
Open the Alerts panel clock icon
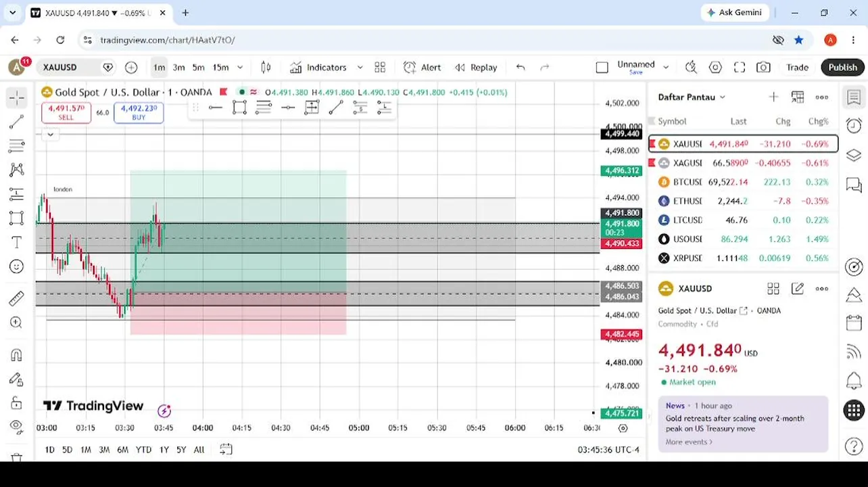(x=854, y=126)
